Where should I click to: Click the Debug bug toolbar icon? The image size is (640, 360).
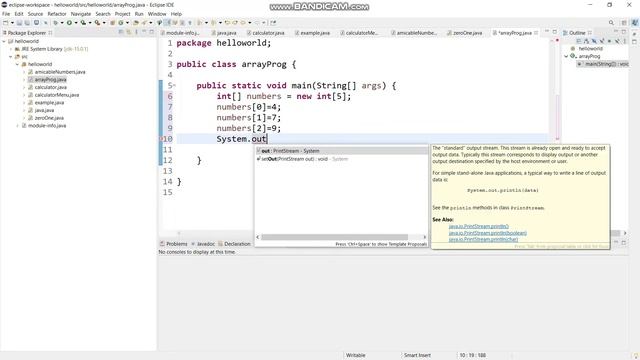[x=56, y=23]
